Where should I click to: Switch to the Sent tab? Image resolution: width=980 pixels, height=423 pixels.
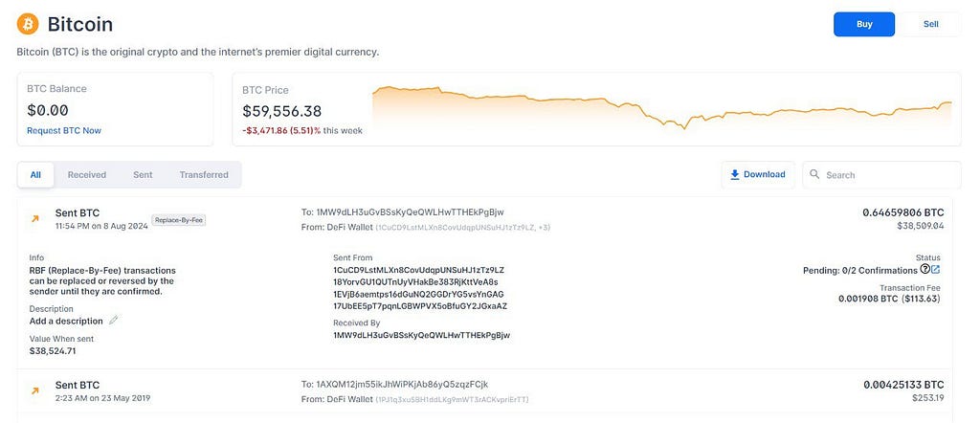click(143, 175)
